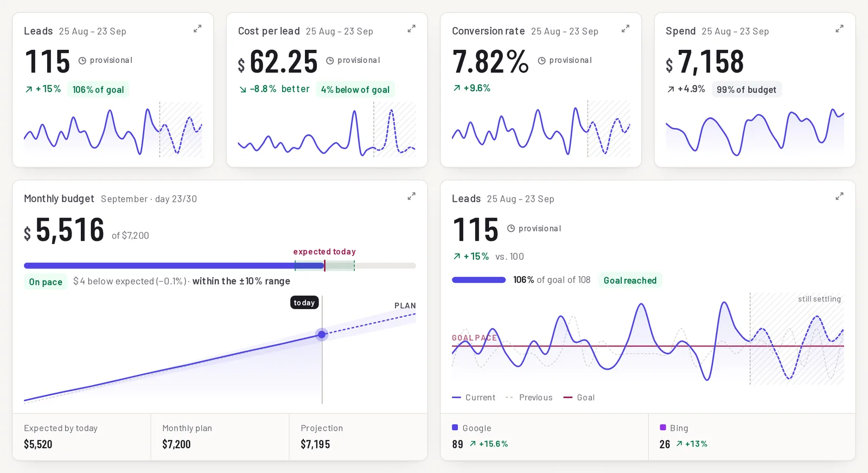Click the up-trend arrow next to +15.6%

tap(473, 444)
